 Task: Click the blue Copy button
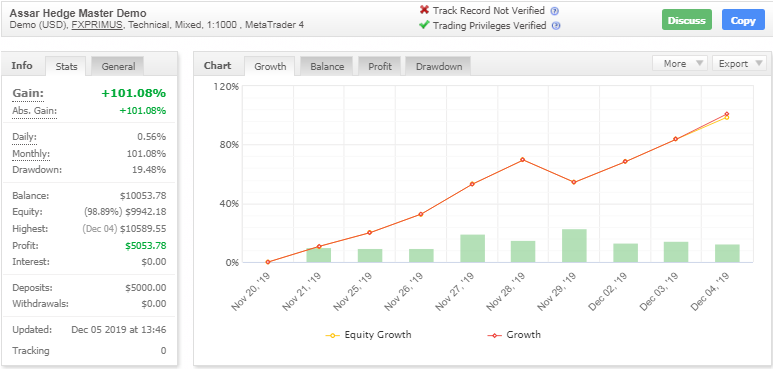743,21
